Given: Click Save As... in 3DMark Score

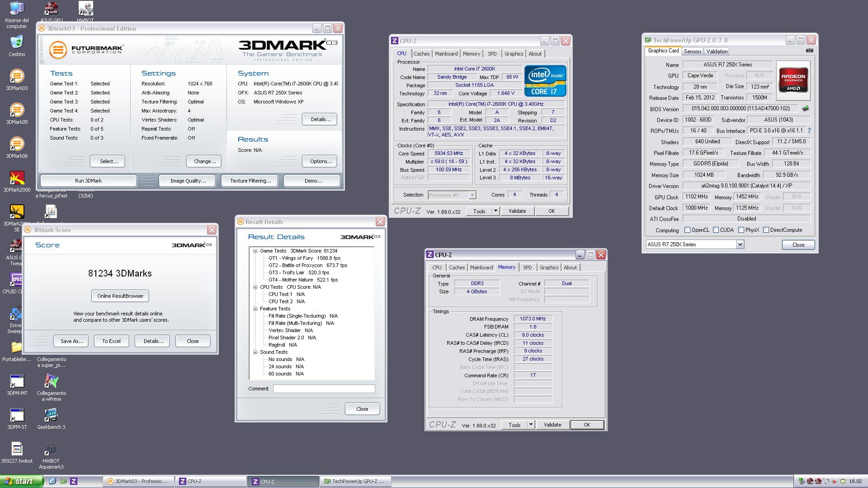Looking at the screenshot, I should [x=72, y=341].
